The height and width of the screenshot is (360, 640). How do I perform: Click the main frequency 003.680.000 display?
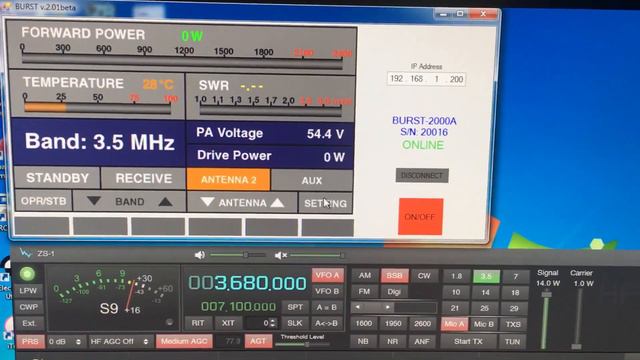click(x=247, y=283)
